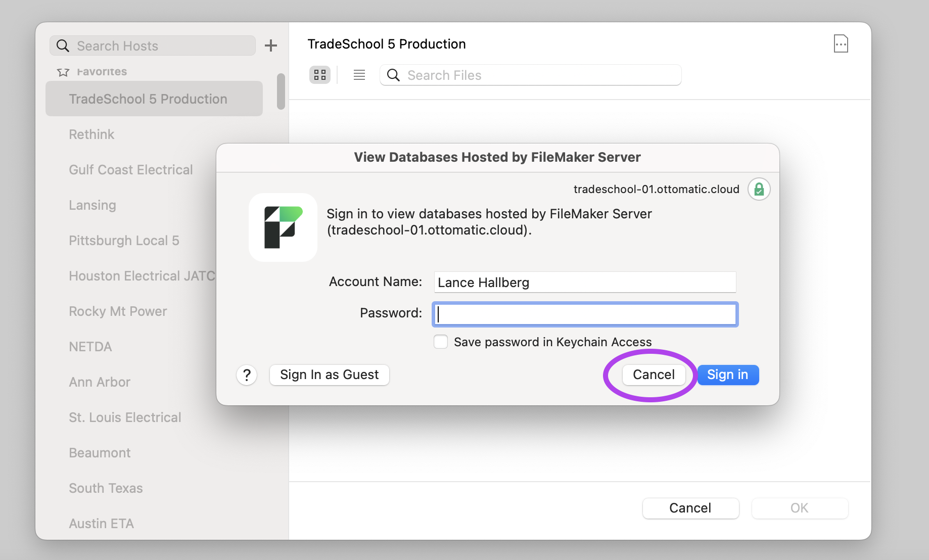Click the add host plus icon
Screen dimensions: 929x560
tap(271, 45)
